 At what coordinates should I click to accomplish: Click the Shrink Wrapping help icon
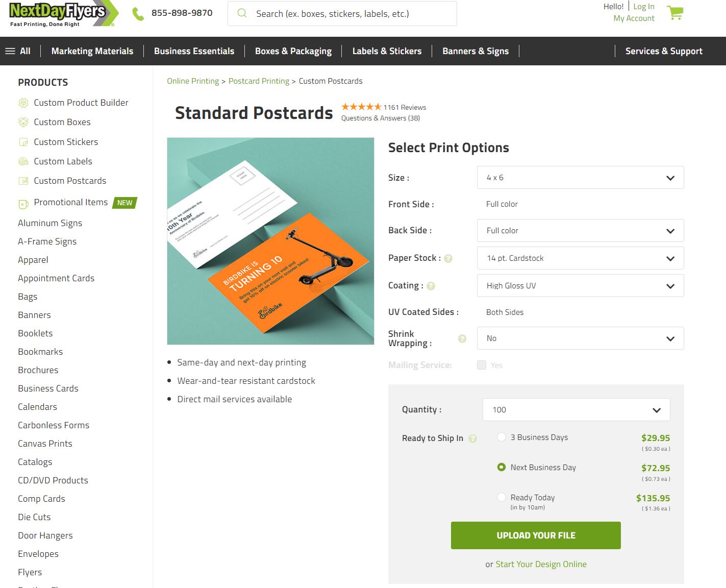462,338
